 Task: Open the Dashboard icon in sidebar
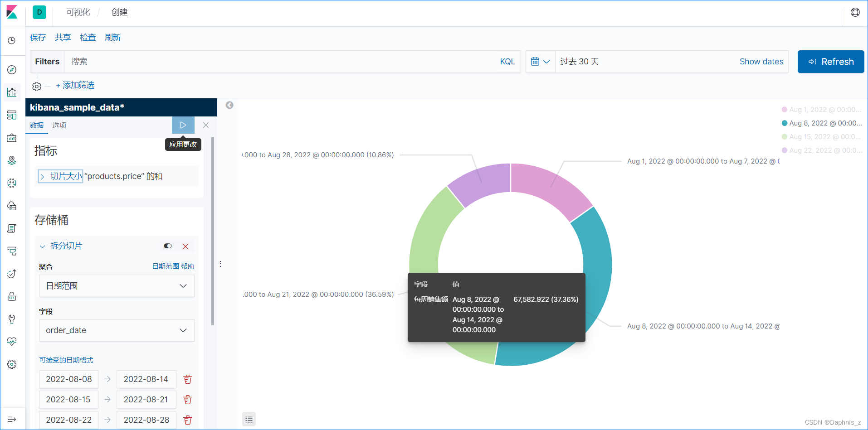point(12,115)
